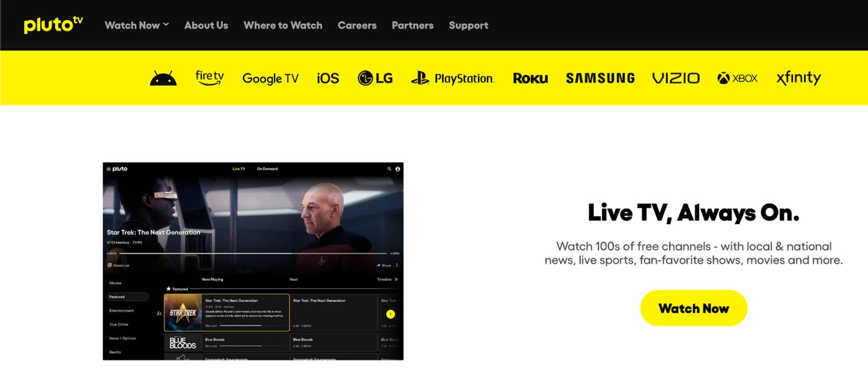Click the Star Trek channel thumbnail
868x387 pixels.
click(183, 313)
